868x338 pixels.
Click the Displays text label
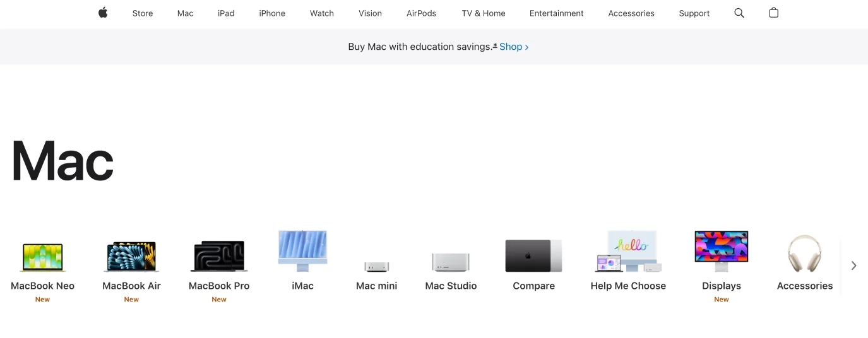722,286
